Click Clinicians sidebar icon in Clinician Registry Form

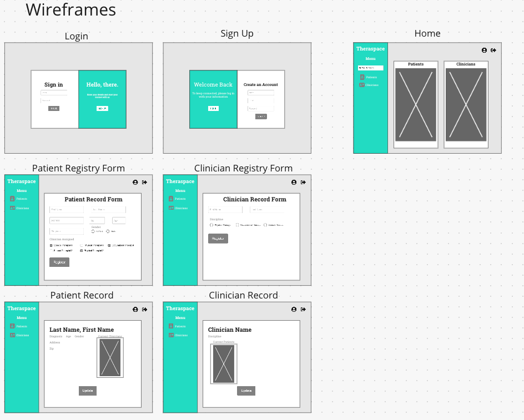click(x=171, y=208)
